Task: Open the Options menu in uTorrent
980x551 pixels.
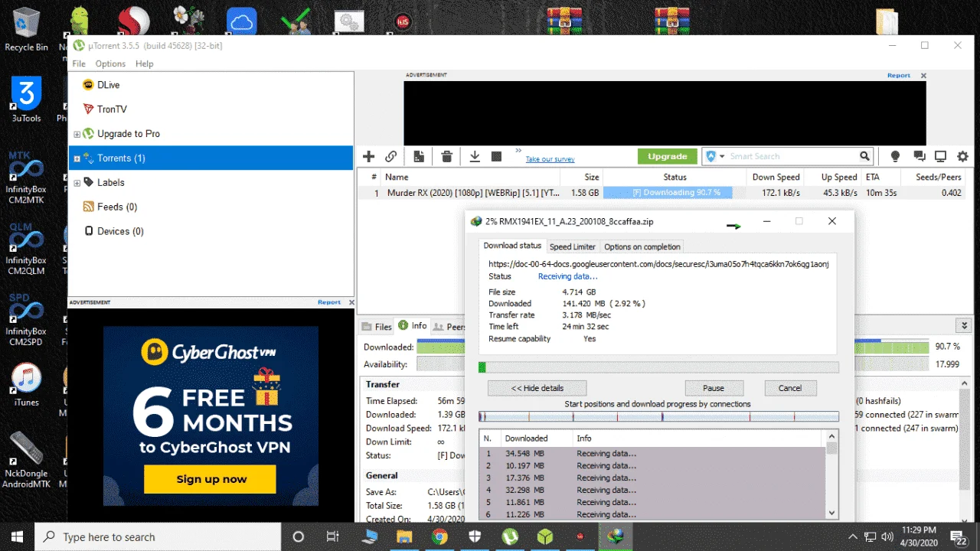Action: click(x=110, y=64)
